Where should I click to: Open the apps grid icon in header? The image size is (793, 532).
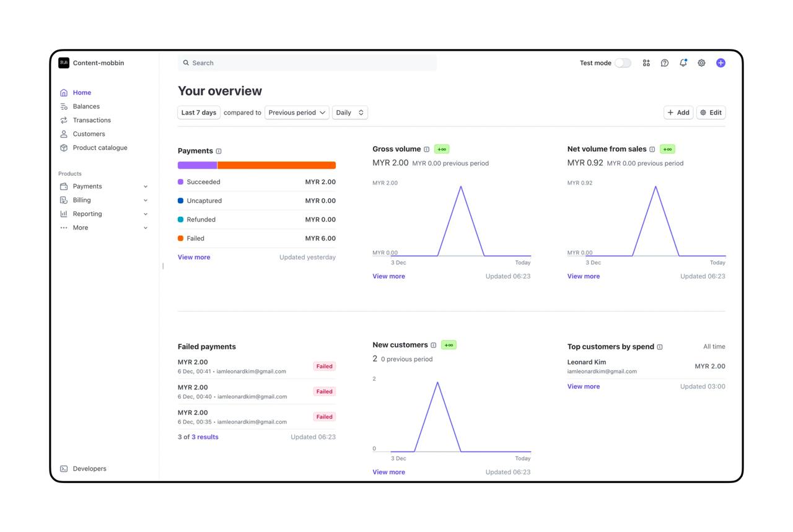646,63
